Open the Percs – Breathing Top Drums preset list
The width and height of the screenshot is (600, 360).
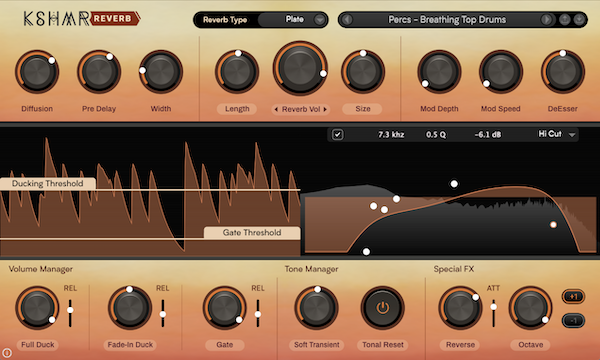pyautogui.click(x=447, y=20)
